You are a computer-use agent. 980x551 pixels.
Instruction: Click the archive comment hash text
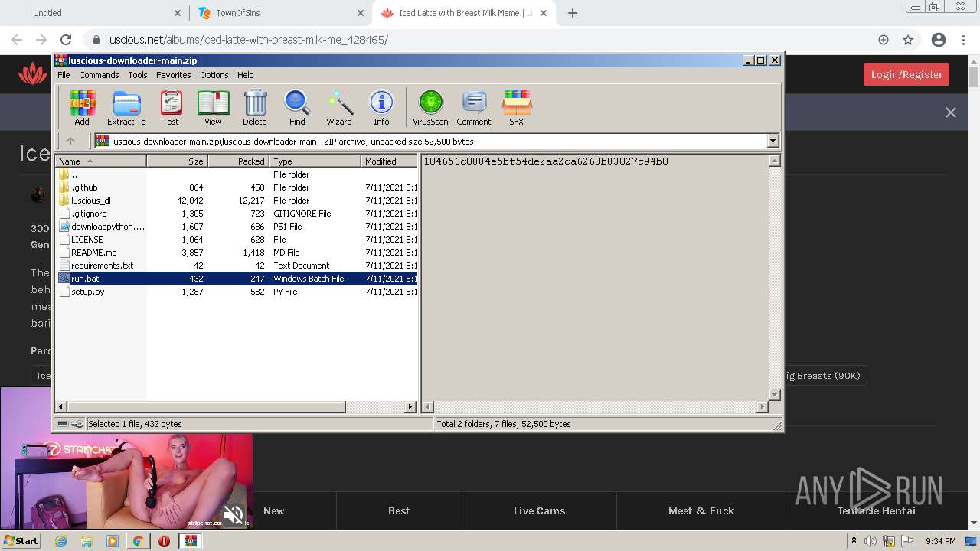tap(546, 161)
